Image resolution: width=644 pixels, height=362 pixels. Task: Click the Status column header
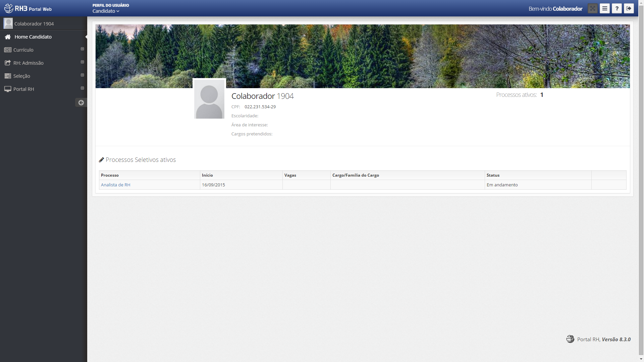(x=493, y=175)
